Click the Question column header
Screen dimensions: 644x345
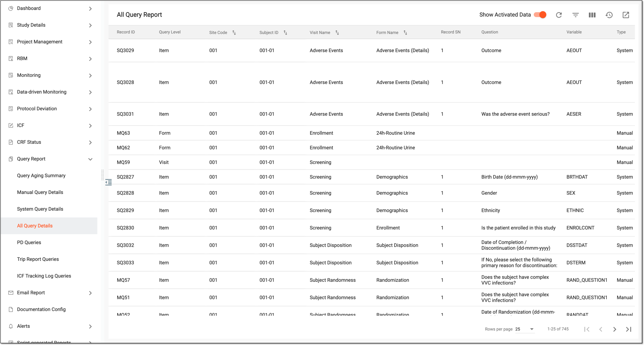point(490,32)
